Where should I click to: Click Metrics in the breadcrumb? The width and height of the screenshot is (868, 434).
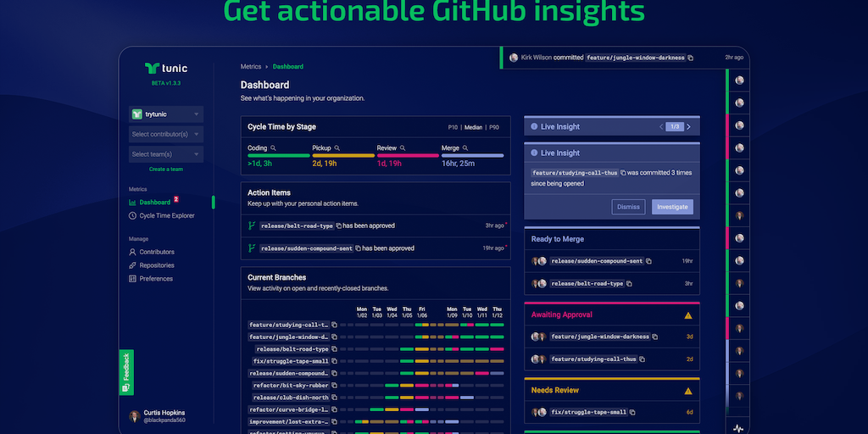pyautogui.click(x=251, y=66)
